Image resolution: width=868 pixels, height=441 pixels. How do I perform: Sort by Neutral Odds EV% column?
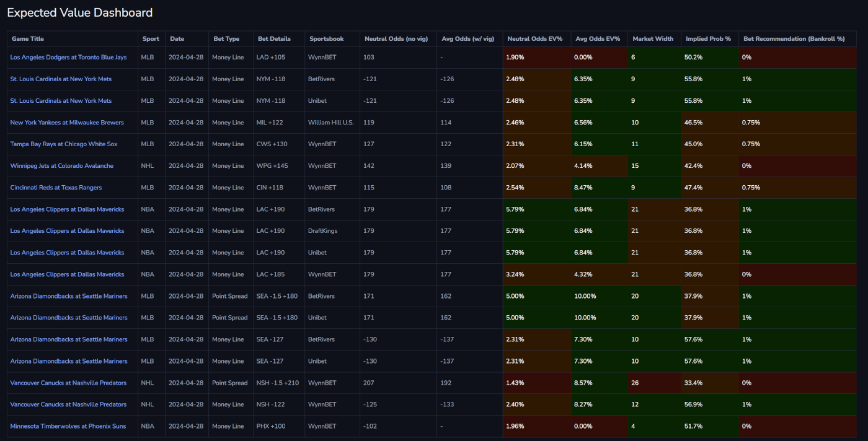point(536,38)
